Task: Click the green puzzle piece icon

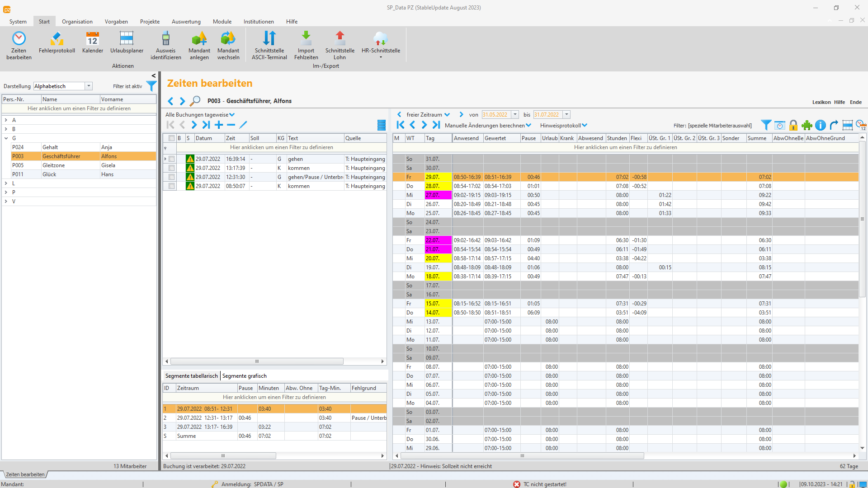Action: pyautogui.click(x=807, y=125)
